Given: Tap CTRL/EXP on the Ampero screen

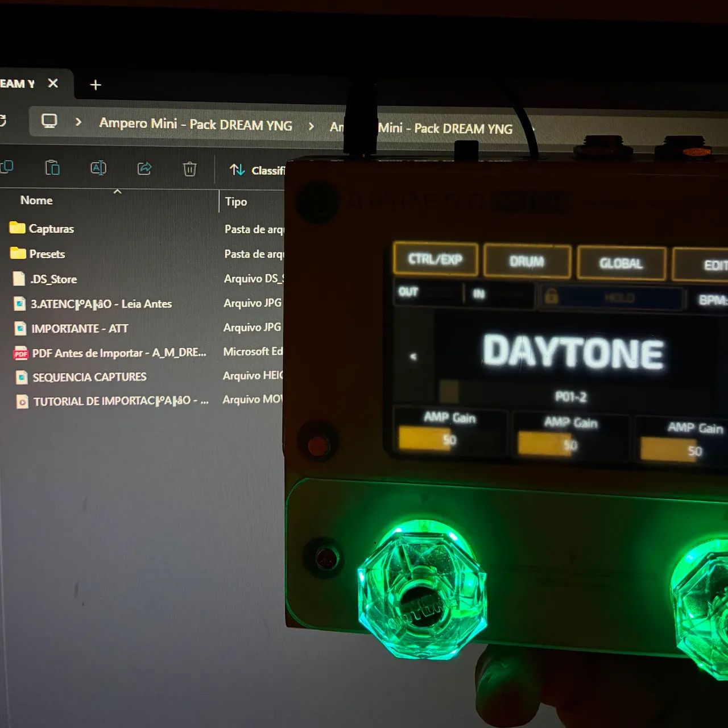Looking at the screenshot, I should pos(436,259).
